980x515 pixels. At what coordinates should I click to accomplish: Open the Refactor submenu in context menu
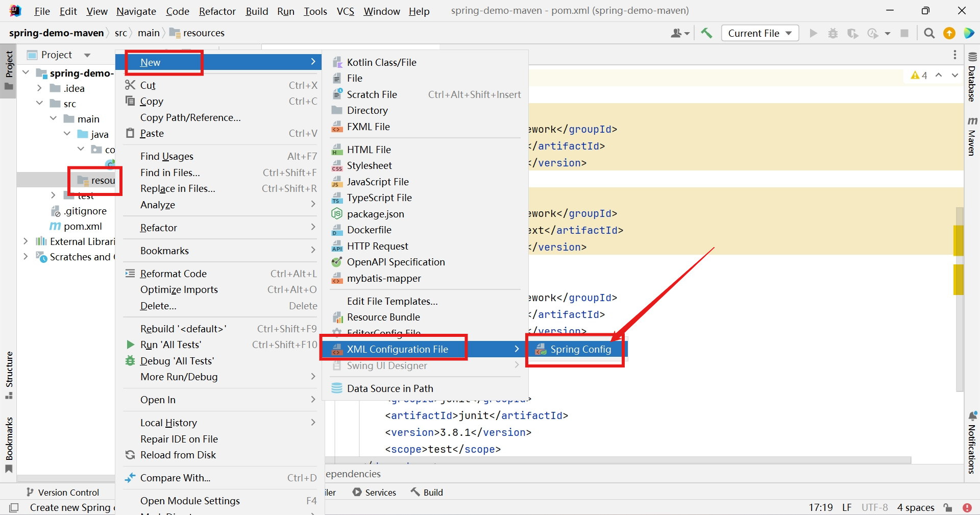coord(220,228)
